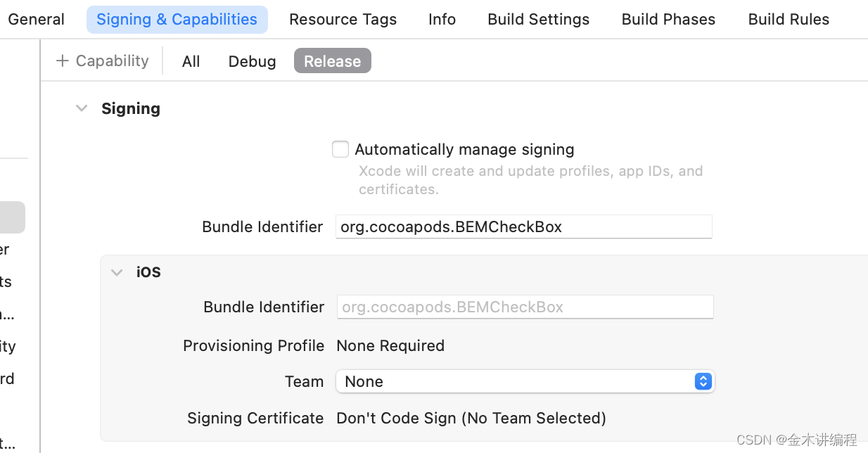Screen dimensions: 868x453
Task: Collapse the iOS section disclosure arrow
Action: pyautogui.click(x=117, y=272)
